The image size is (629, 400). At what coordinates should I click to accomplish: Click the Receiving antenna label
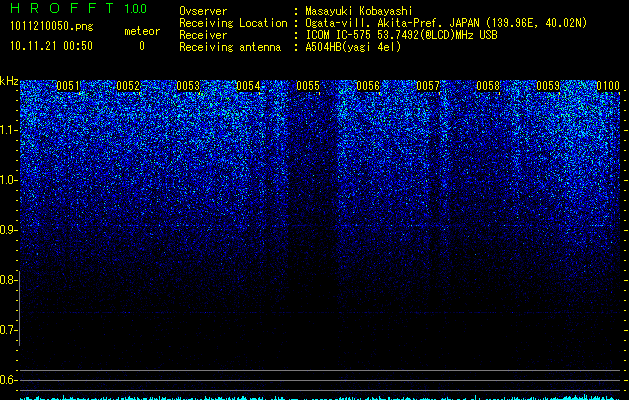[230, 47]
